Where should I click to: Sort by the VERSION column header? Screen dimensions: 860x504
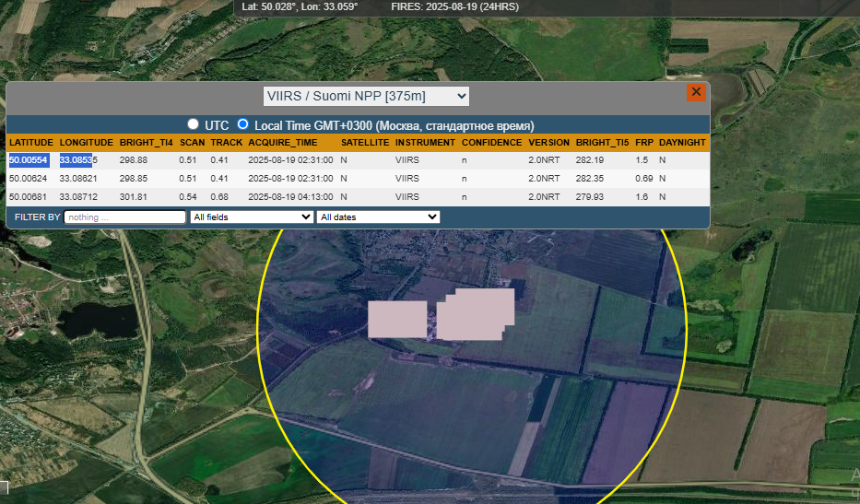click(x=549, y=143)
